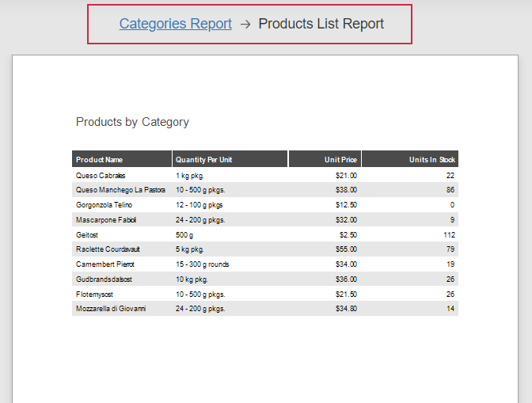Viewport: 532px width, 403px height.
Task: Click Queso Manchego La Pastora row name
Action: coord(120,190)
